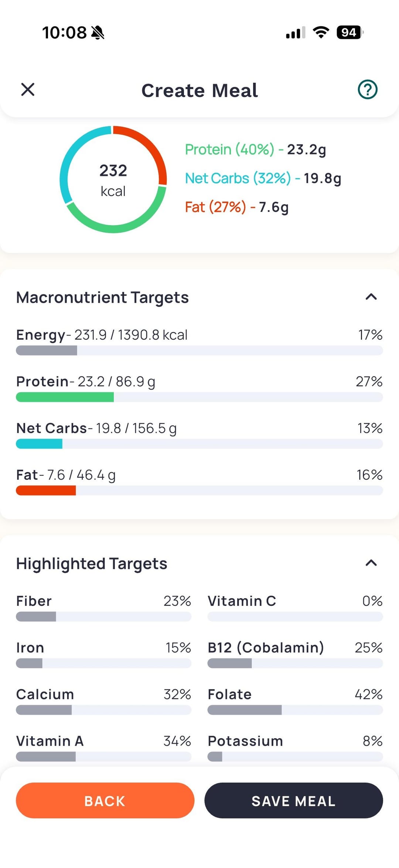Tap the Wi-Fi status icon
The image size is (399, 868).
tap(321, 33)
